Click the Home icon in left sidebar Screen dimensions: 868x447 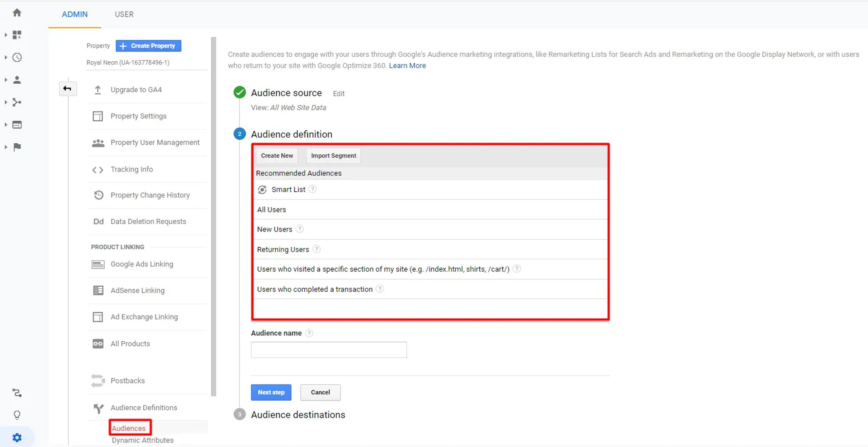point(17,13)
